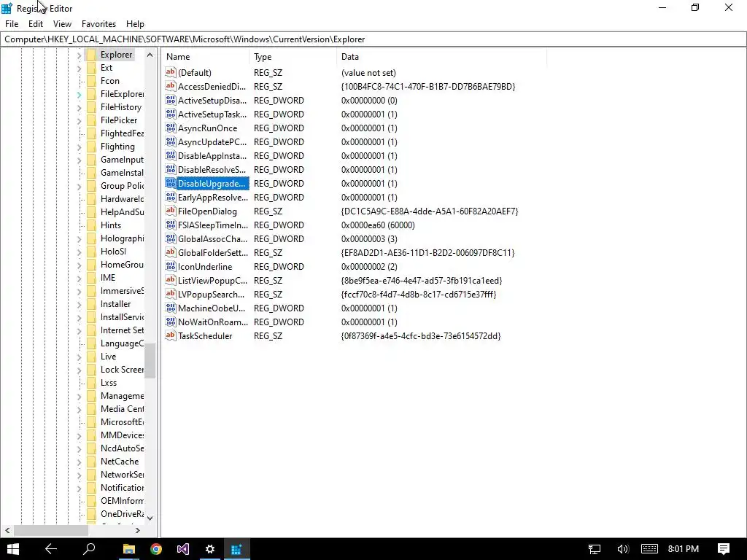This screenshot has width=747, height=560.
Task: Click the folder icon of the Explorer key
Action: pyautogui.click(x=91, y=55)
